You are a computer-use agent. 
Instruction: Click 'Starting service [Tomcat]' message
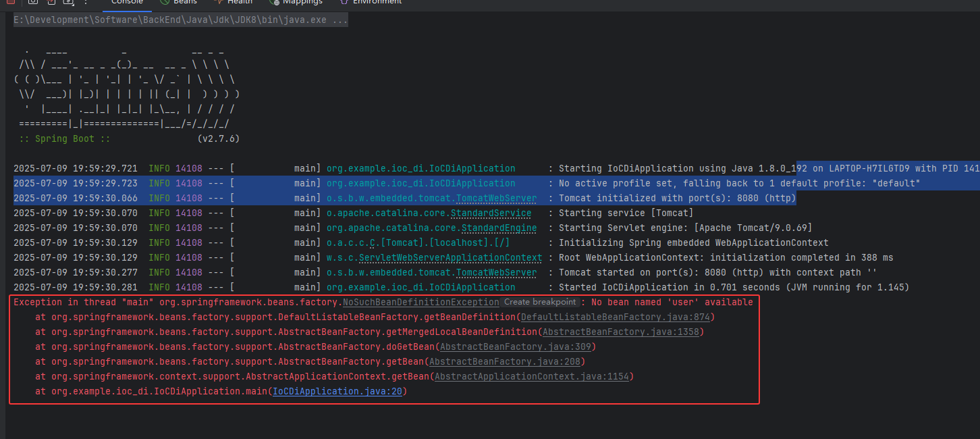coord(626,213)
